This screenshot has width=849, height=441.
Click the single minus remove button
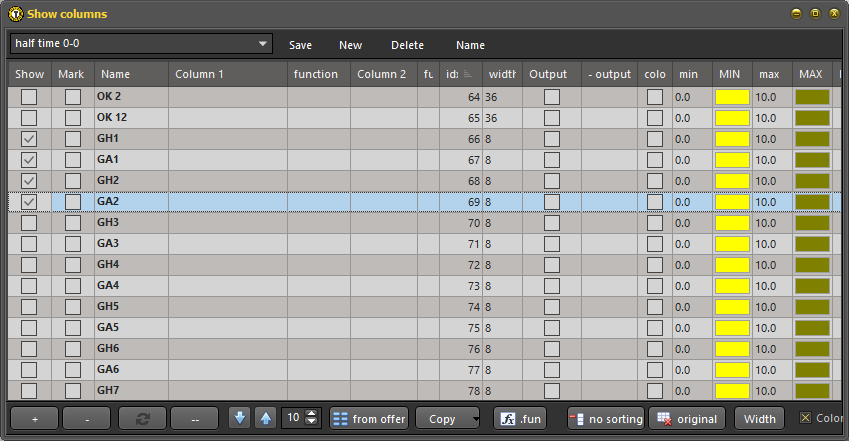click(86, 418)
